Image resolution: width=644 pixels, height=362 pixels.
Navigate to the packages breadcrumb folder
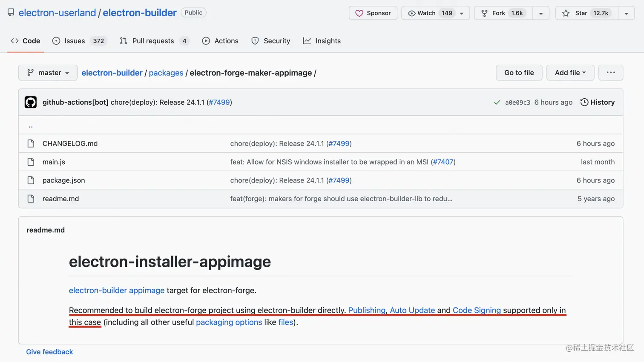pos(166,73)
